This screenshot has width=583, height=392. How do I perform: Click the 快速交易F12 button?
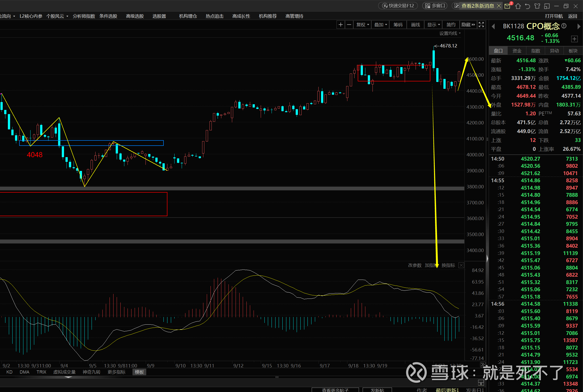398,6
